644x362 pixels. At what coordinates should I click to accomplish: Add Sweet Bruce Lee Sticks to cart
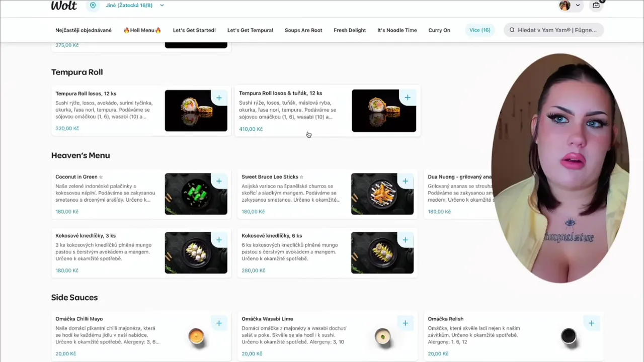[x=406, y=181]
